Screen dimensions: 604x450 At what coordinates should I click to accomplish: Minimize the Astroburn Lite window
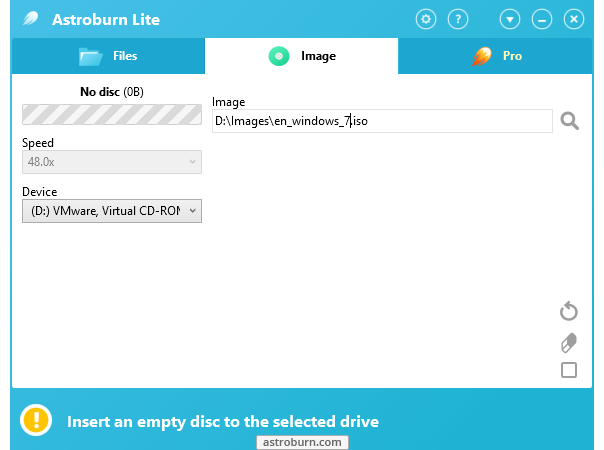(x=542, y=19)
